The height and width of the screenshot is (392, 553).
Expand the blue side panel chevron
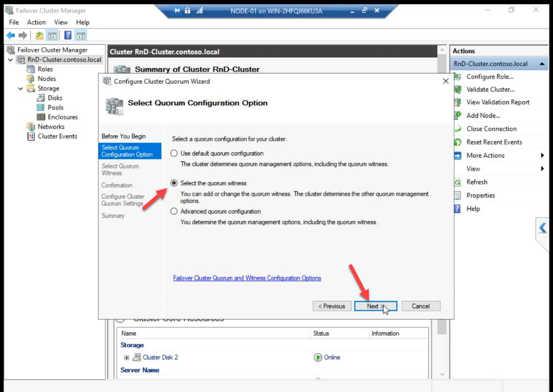543,228
